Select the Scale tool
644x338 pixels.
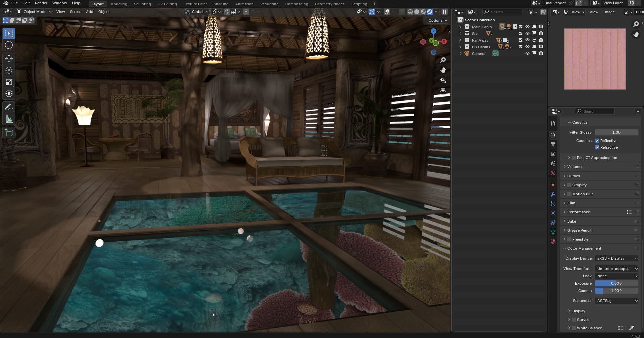pyautogui.click(x=9, y=82)
